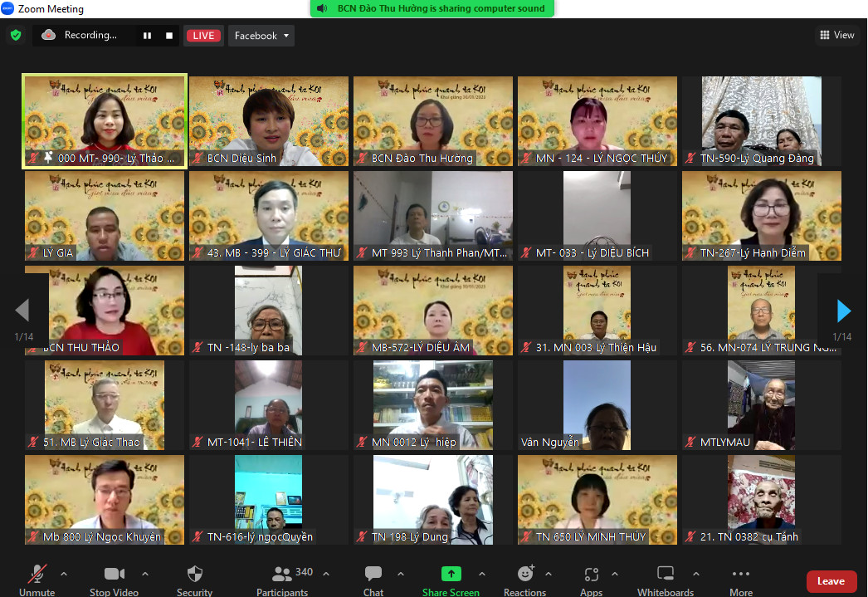This screenshot has height=597, width=868.
Task: Open the Whiteboards tool
Action: click(665, 575)
